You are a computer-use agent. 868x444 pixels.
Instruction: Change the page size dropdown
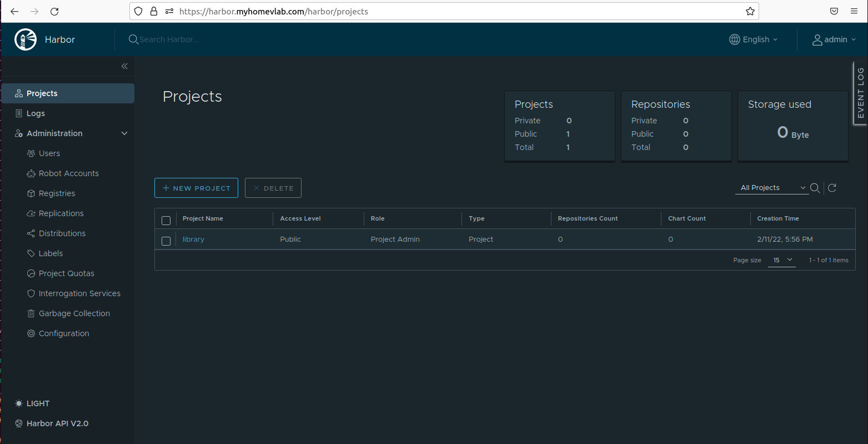click(x=782, y=260)
